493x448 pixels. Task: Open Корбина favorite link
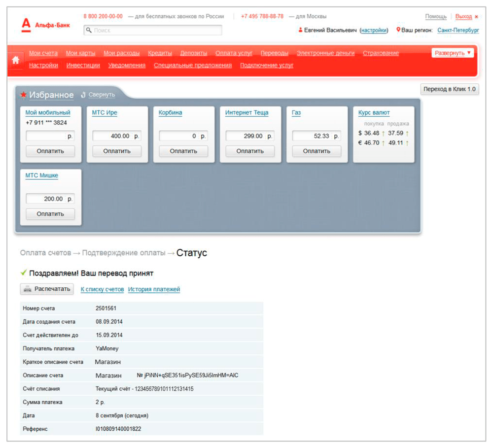tap(170, 112)
